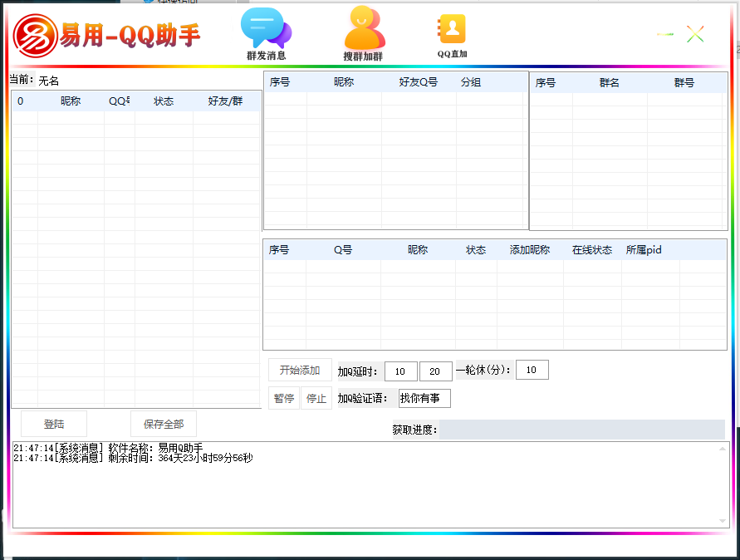Click the 所属pid column header
The height and width of the screenshot is (560, 740).
[x=644, y=250]
